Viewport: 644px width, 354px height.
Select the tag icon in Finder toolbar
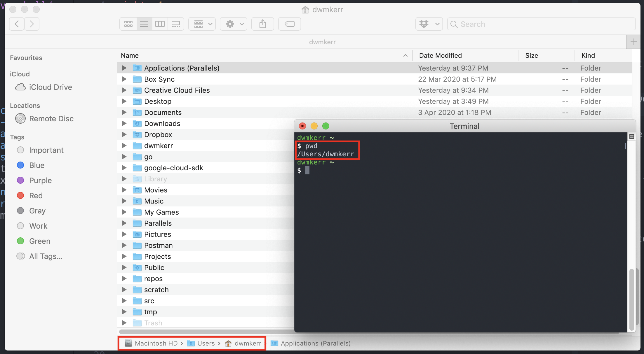coord(290,24)
